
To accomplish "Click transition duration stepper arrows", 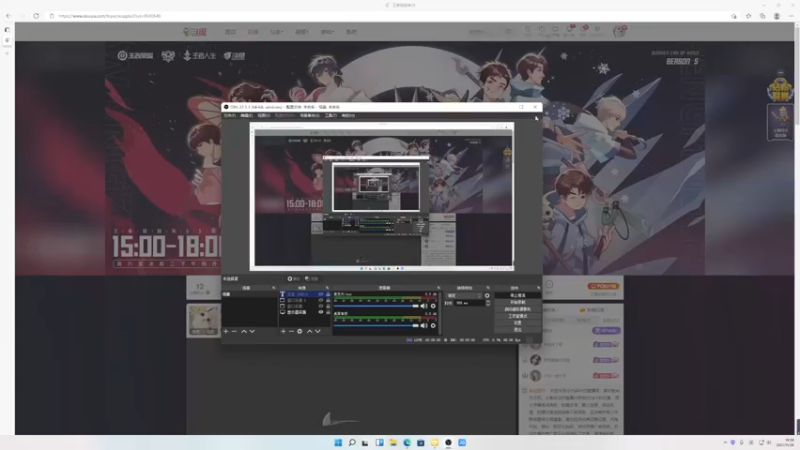I will [488, 303].
